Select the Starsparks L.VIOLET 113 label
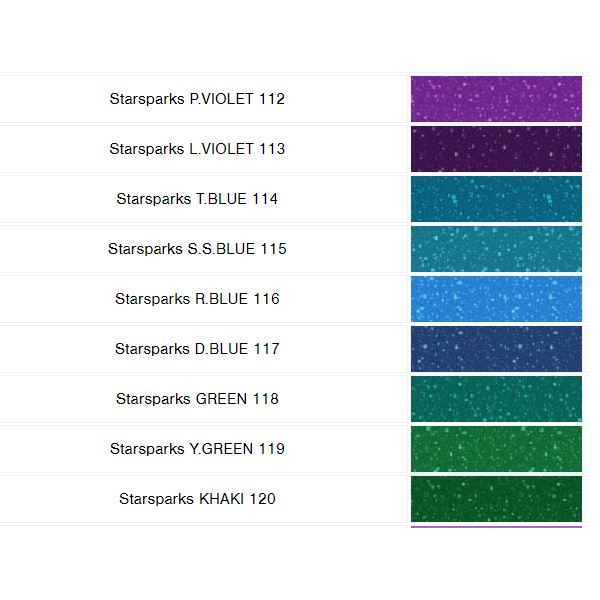Screen dimensions: 600x600 (197, 149)
